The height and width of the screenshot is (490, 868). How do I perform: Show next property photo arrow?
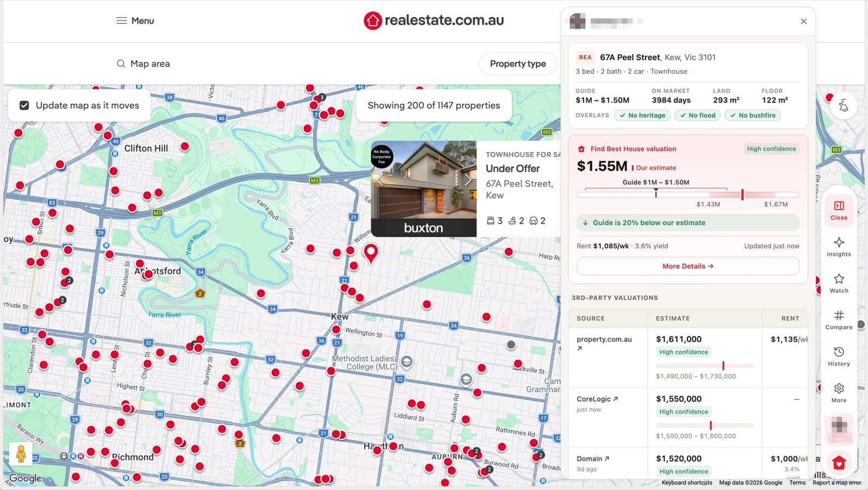pyautogui.click(x=468, y=179)
